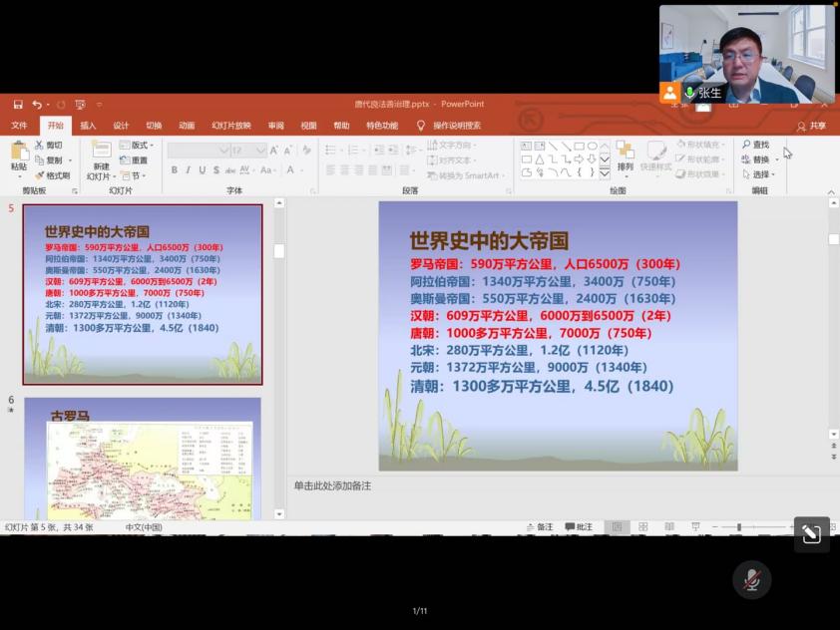The height and width of the screenshot is (630, 840).
Task: Start slideshow from status bar icon
Action: coord(695,526)
